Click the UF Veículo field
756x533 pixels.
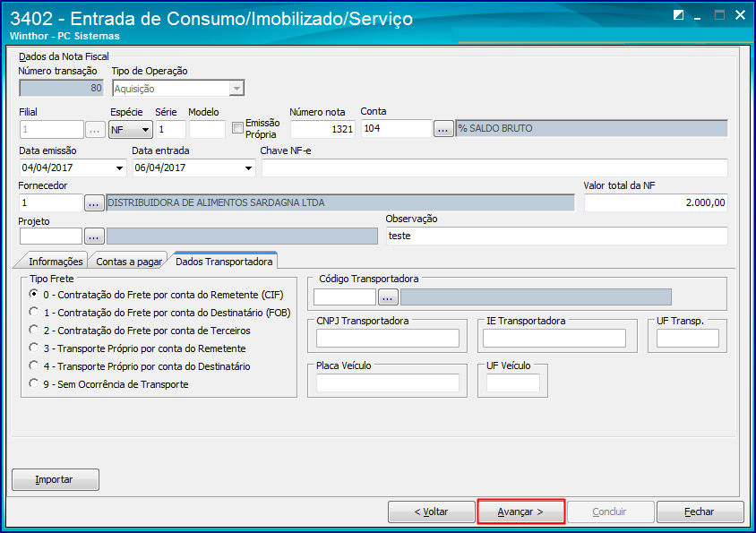point(513,383)
